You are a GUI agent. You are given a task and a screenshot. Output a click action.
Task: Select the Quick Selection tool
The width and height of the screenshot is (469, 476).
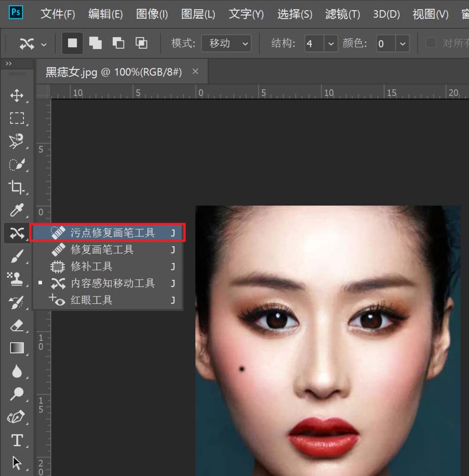point(17,164)
